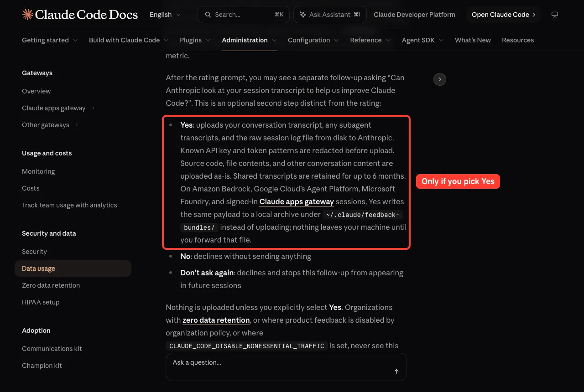Expand the right panel with circular chevron
This screenshot has height=392, width=584.
440,79
